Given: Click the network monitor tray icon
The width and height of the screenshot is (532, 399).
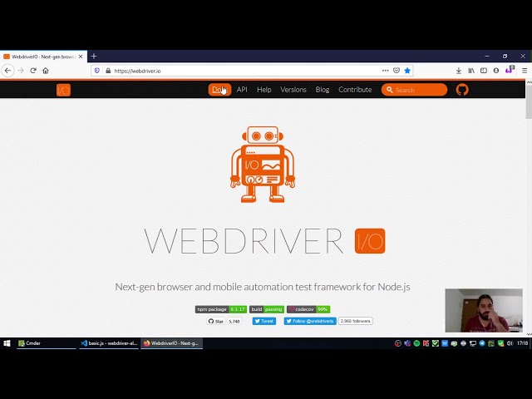Looking at the screenshot, I should tap(473, 343).
